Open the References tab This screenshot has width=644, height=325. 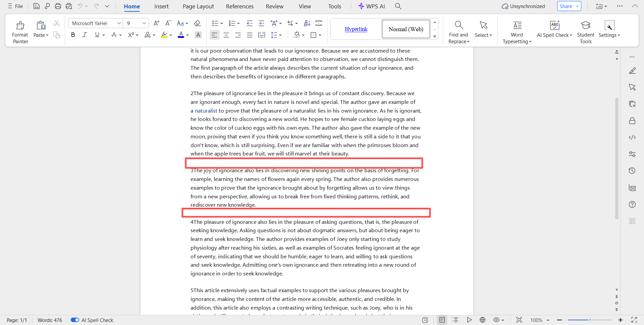[239, 6]
